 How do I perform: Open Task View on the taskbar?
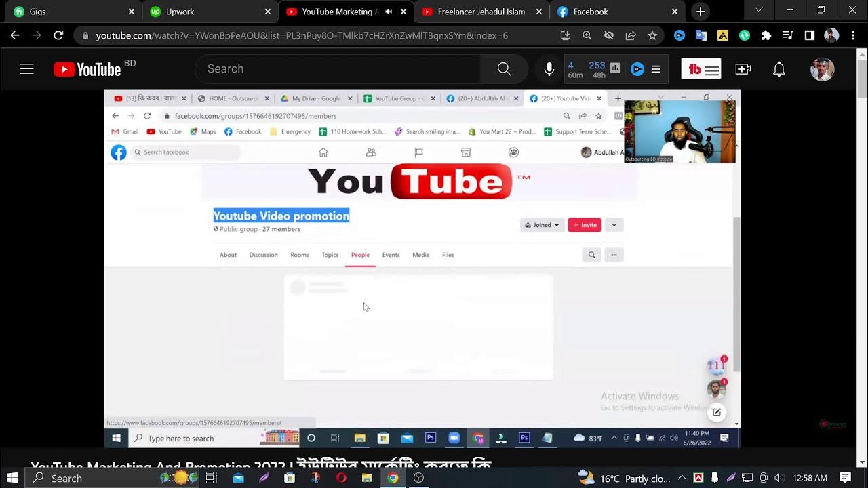212,478
